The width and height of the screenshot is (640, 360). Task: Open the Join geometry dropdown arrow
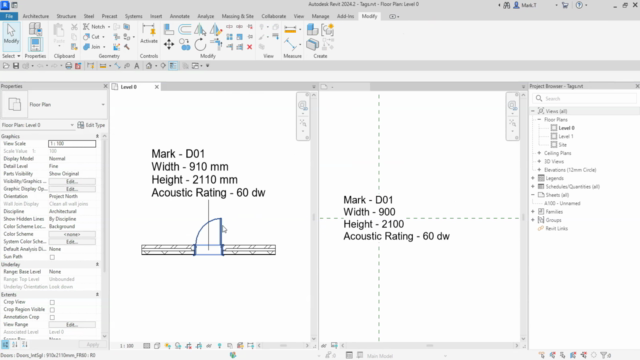104,47
